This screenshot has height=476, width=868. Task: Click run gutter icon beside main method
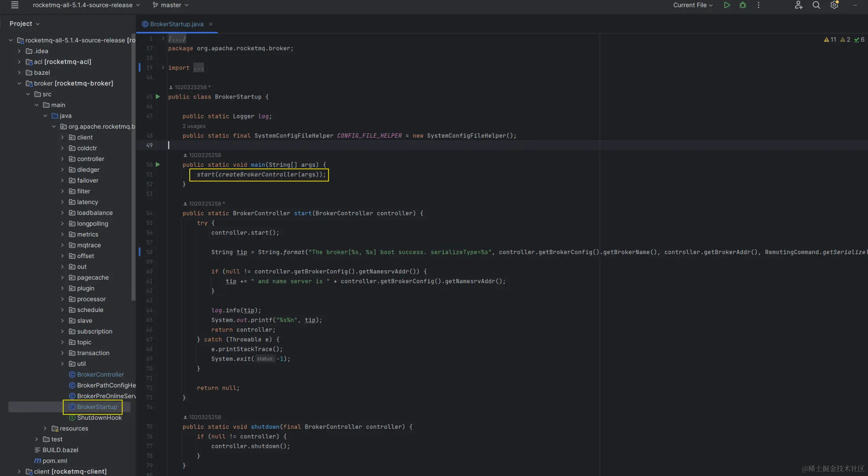tap(158, 164)
